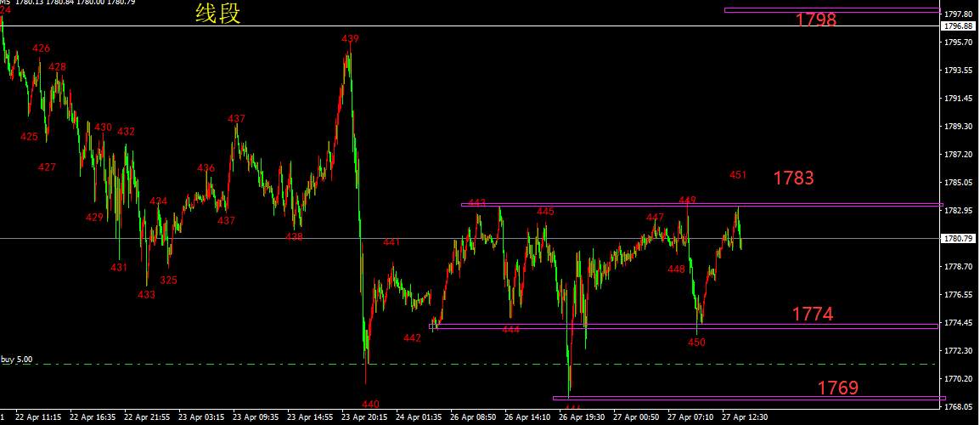Select the red 1774 price annotation
980x425 pixels.
pos(813,314)
